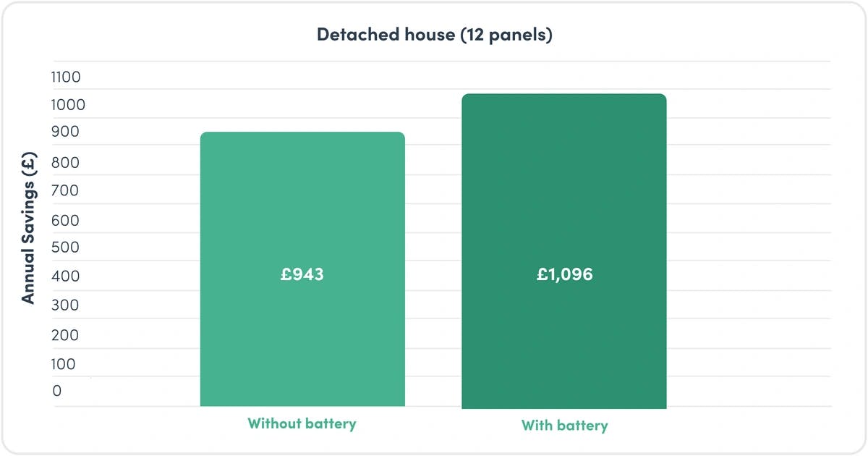Click the 500 y-axis tick label
Image resolution: width=868 pixels, height=456 pixels.
65,248
